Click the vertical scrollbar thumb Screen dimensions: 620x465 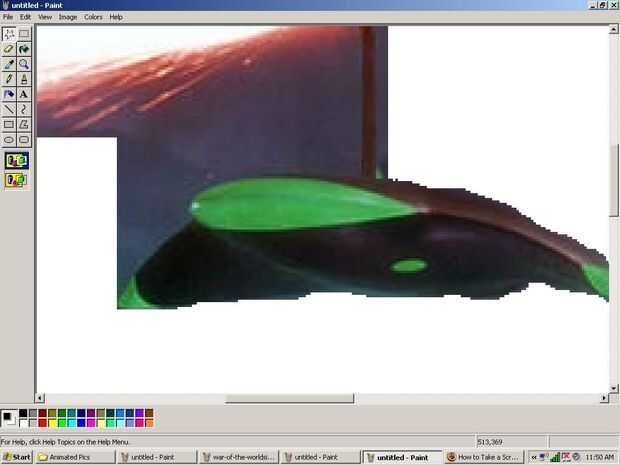pos(614,180)
